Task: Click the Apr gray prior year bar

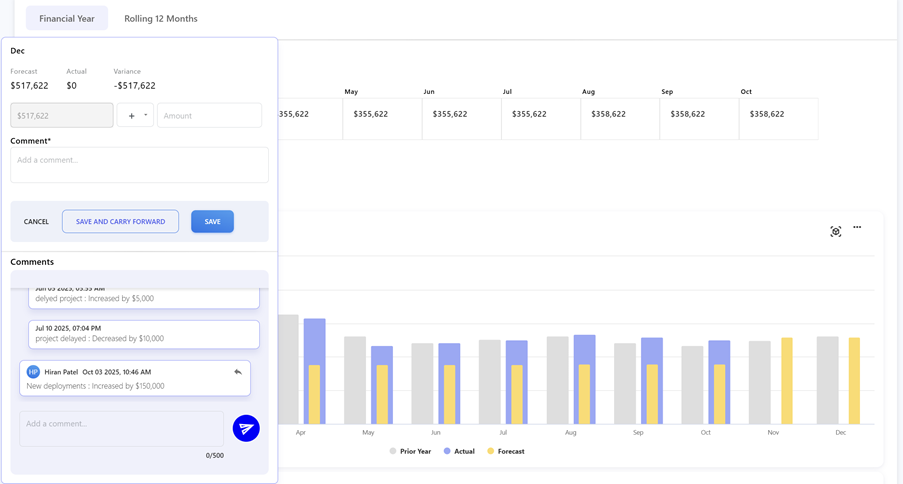Action: [288, 369]
